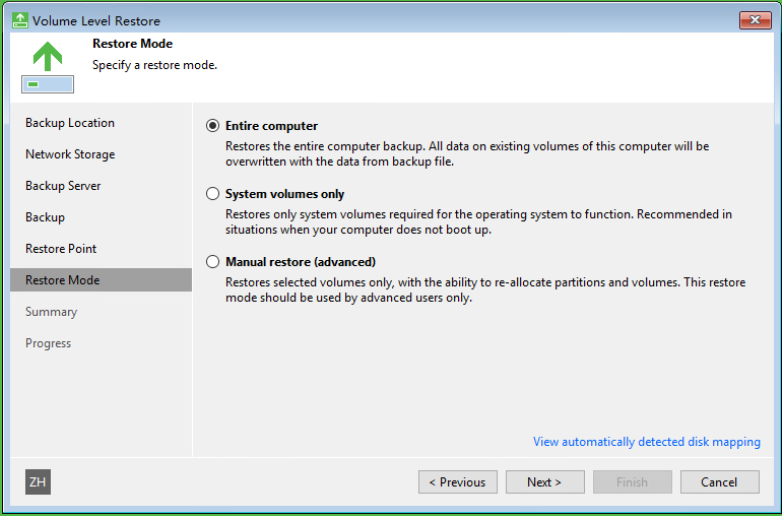
Task: Cancel the restore wizard
Action: pyautogui.click(x=720, y=482)
